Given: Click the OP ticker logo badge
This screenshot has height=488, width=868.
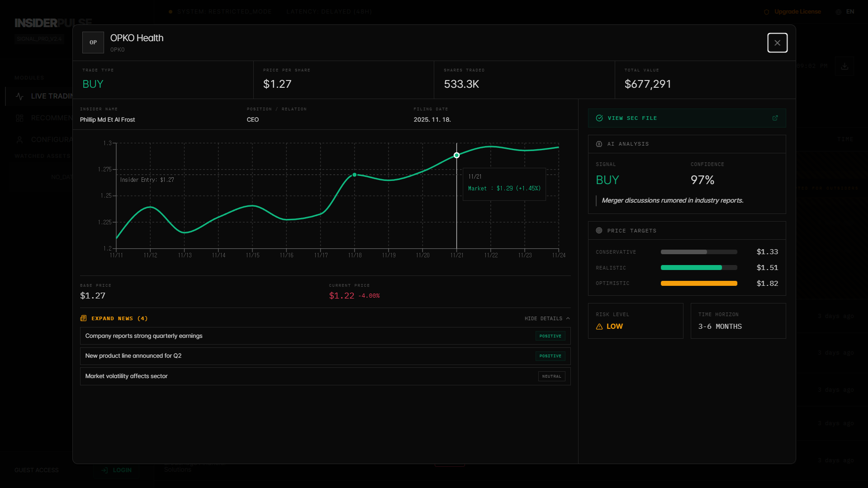Looking at the screenshot, I should point(93,43).
